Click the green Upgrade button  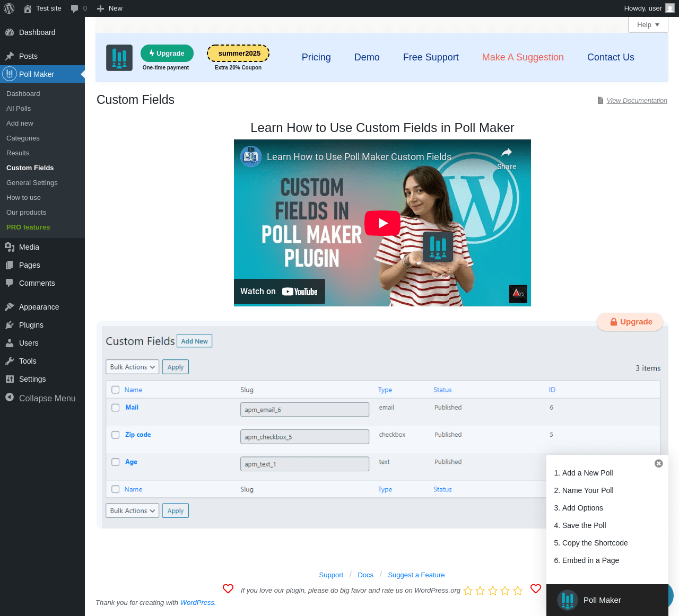(x=167, y=54)
